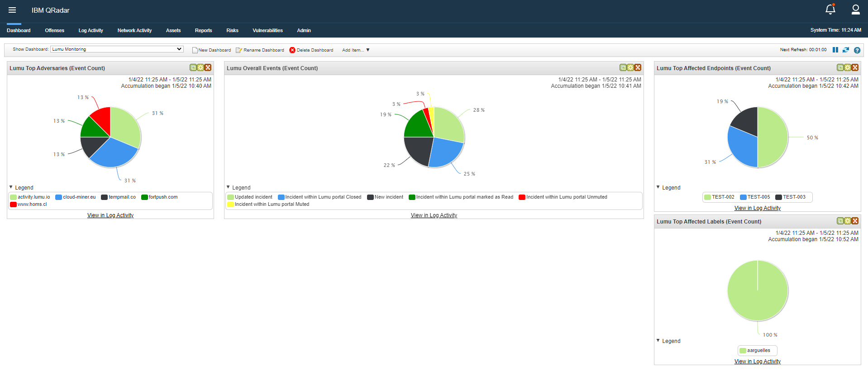Open settings gear on Lumu Top Adversaries panel

(x=200, y=67)
